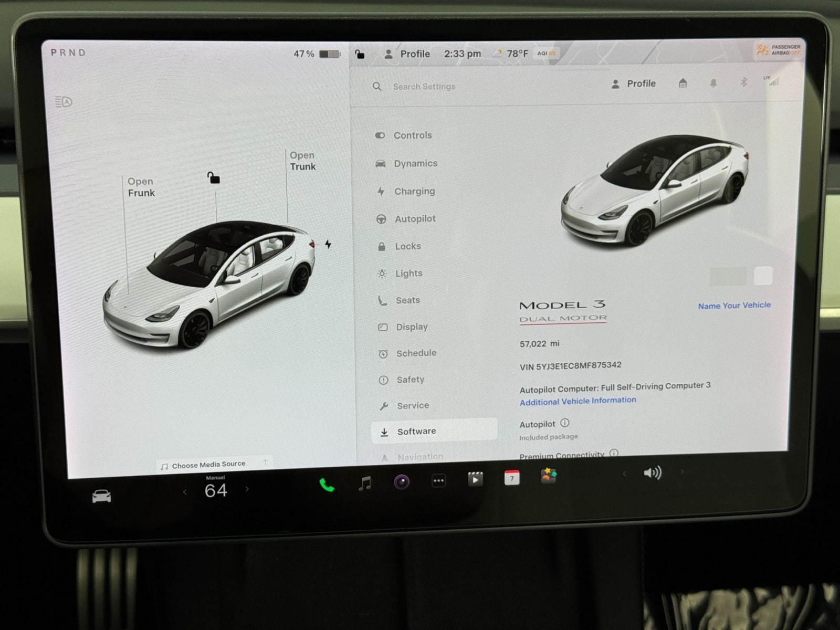The width and height of the screenshot is (840, 630).
Task: Toggle the auto high beam headlight indicator
Action: (x=64, y=101)
